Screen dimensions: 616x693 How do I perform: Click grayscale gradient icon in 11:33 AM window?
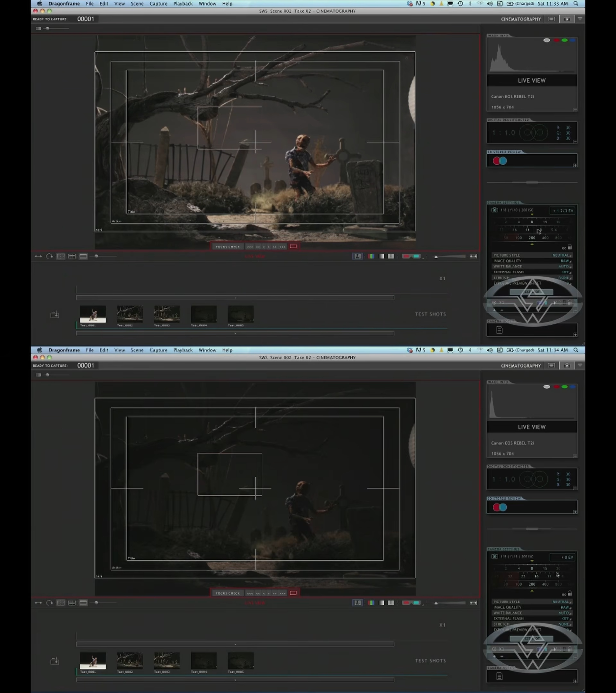click(382, 256)
